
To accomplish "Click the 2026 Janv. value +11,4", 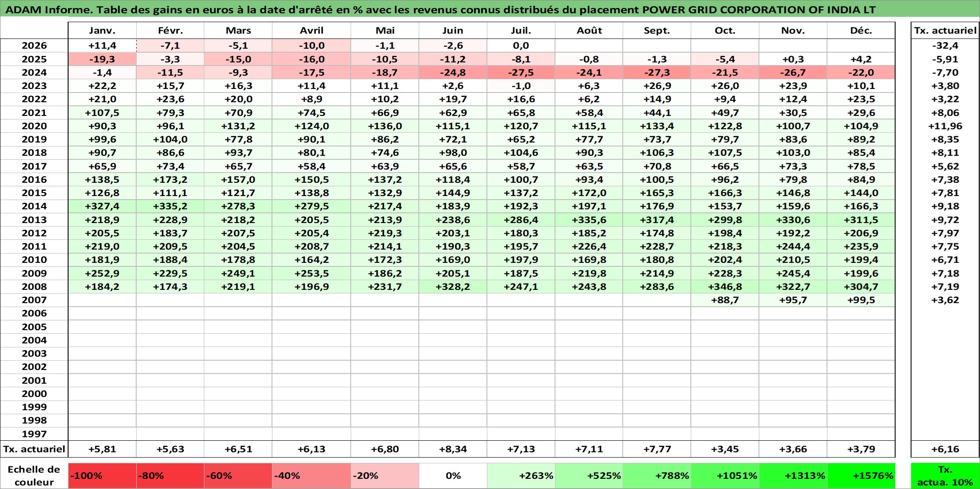I will [x=102, y=46].
